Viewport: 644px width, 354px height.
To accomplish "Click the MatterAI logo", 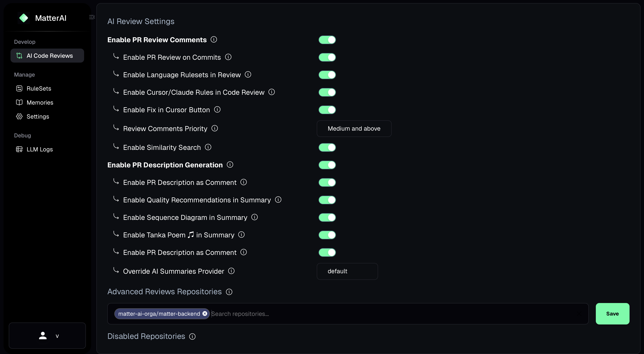I will click(x=24, y=18).
